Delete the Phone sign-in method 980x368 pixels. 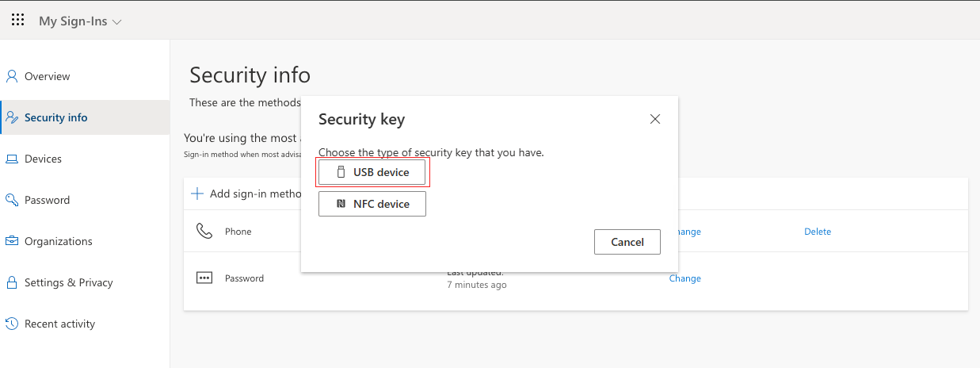tap(818, 232)
